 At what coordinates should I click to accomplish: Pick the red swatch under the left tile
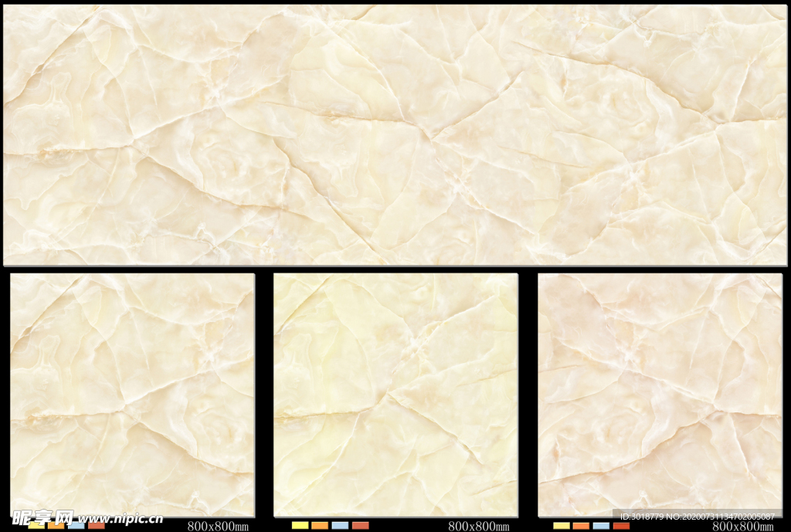[97, 526]
